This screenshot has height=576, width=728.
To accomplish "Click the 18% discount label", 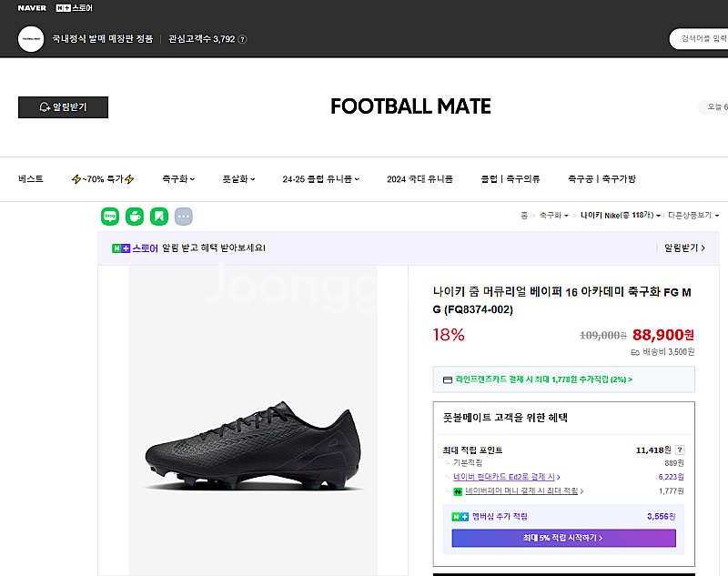I will [x=449, y=335].
